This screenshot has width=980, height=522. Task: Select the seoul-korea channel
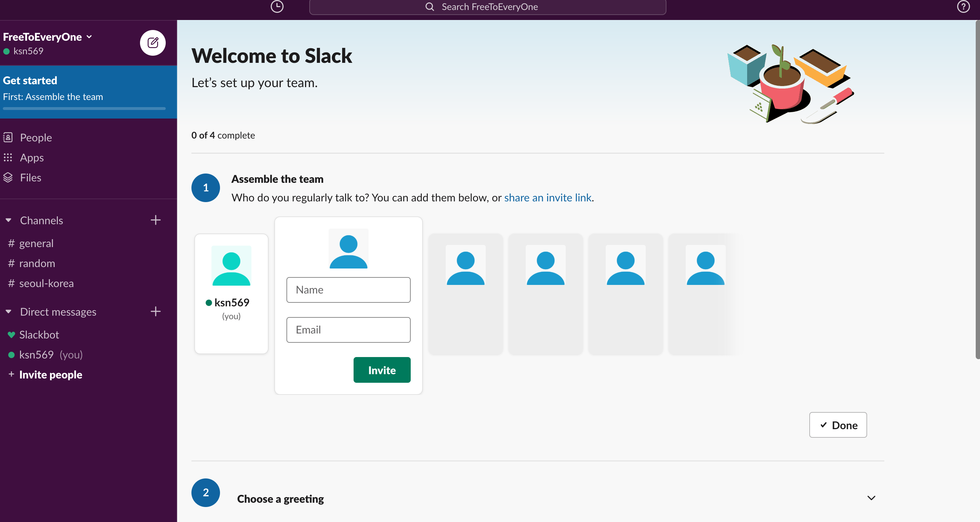coord(46,283)
